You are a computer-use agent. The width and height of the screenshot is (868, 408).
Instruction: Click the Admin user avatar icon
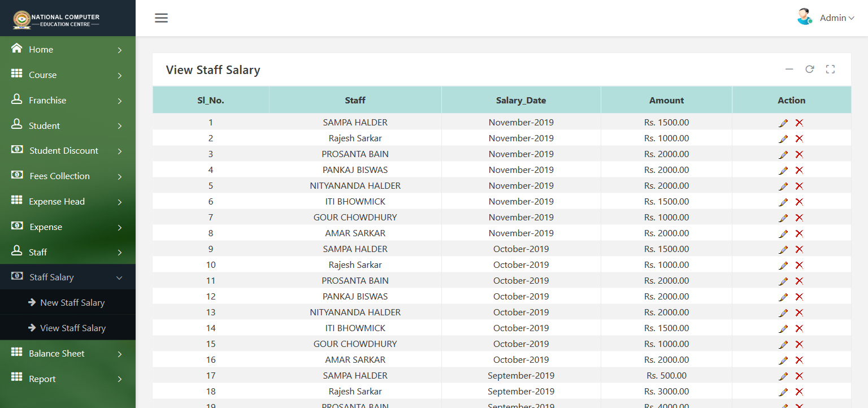pyautogui.click(x=805, y=17)
